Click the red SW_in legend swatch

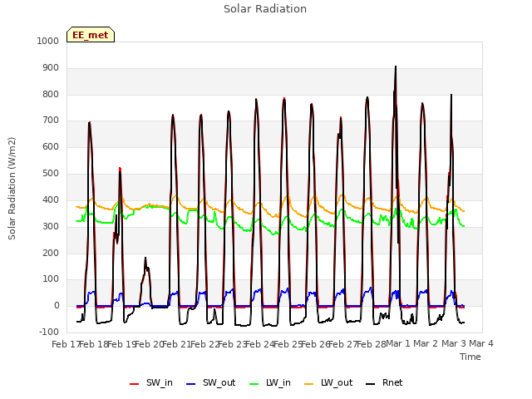[x=135, y=384]
